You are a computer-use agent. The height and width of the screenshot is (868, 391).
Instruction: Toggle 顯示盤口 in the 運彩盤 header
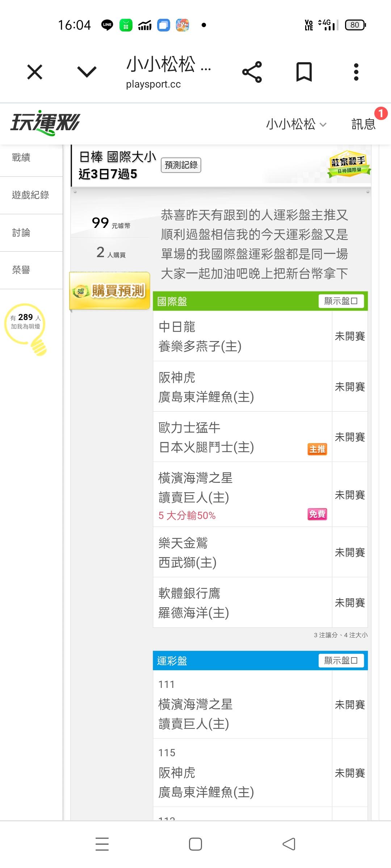click(341, 660)
